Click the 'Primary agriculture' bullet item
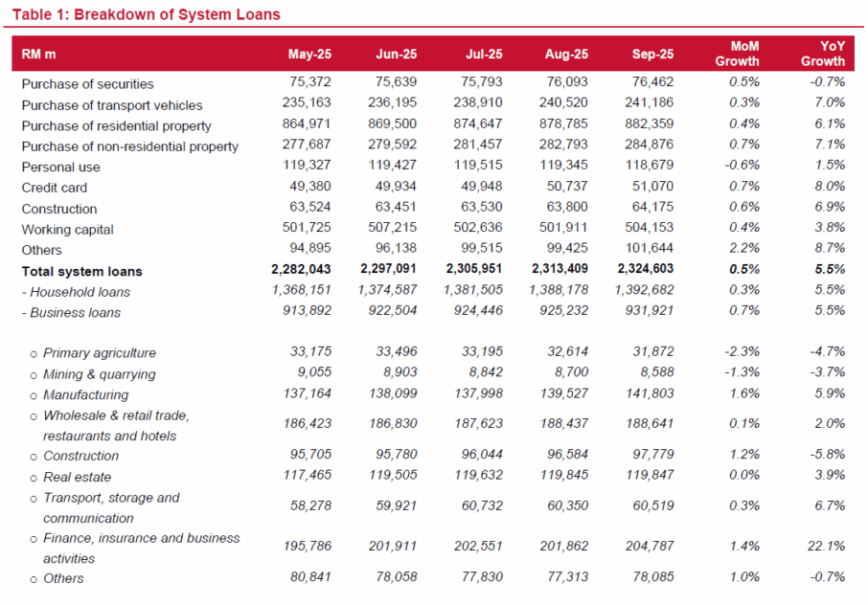 pyautogui.click(x=99, y=353)
